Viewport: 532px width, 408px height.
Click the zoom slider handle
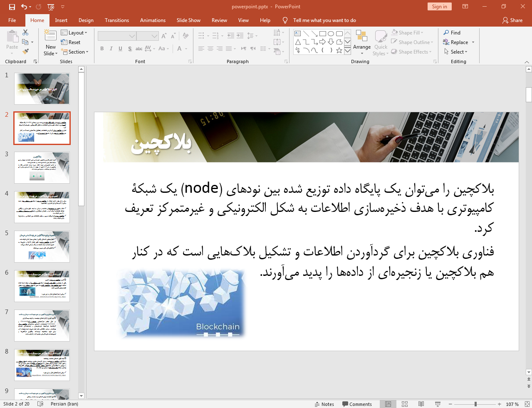(475, 404)
